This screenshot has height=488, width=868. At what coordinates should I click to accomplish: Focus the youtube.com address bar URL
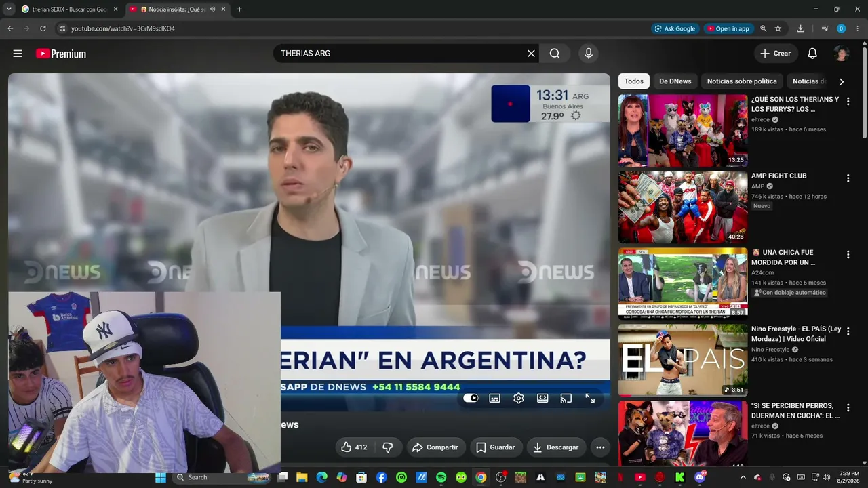point(123,28)
